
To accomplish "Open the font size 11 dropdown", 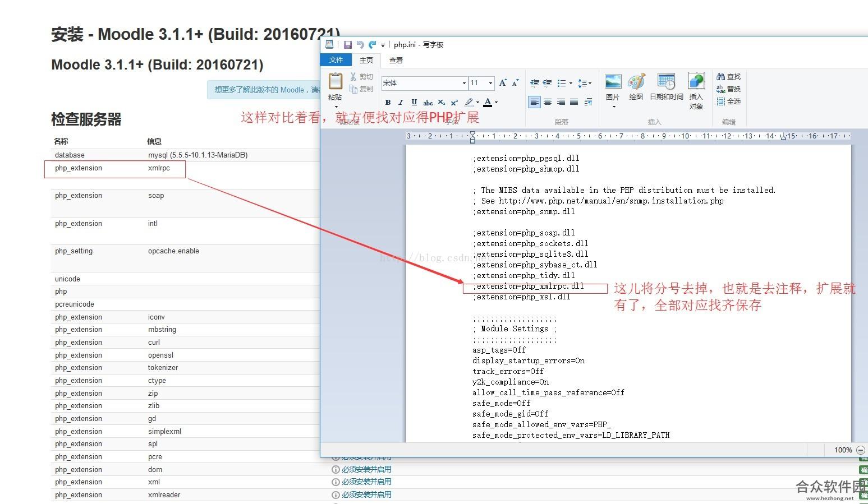I will click(490, 83).
